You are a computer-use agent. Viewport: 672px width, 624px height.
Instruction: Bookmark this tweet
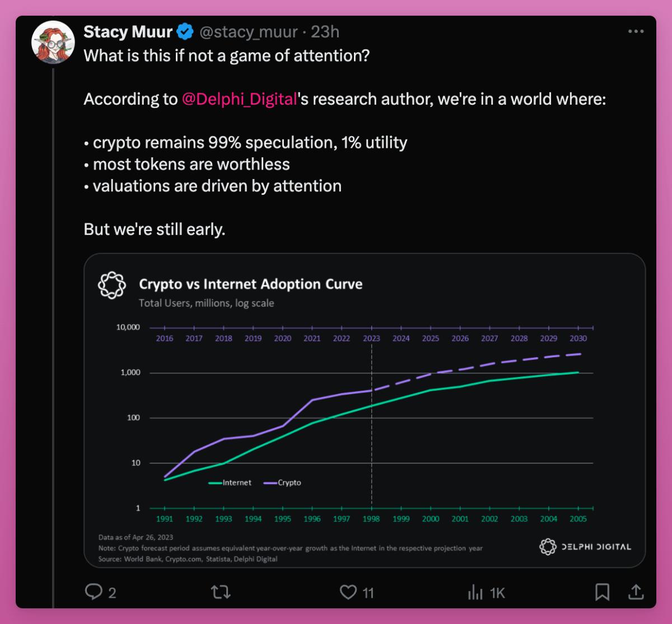point(602,592)
